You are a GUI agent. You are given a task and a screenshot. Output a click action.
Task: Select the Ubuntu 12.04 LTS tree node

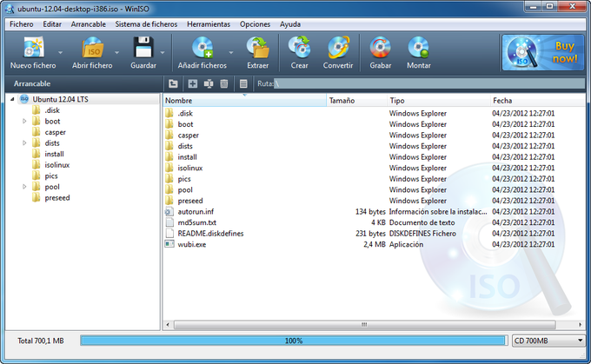tap(60, 99)
